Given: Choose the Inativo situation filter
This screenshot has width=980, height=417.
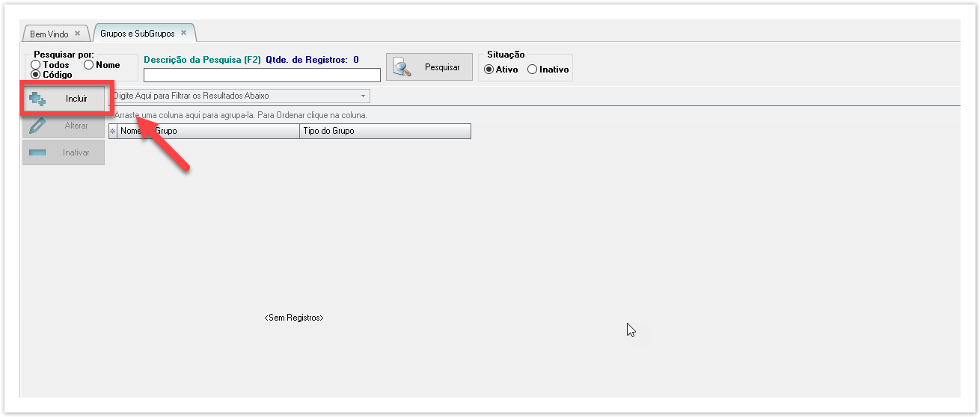Looking at the screenshot, I should point(532,69).
